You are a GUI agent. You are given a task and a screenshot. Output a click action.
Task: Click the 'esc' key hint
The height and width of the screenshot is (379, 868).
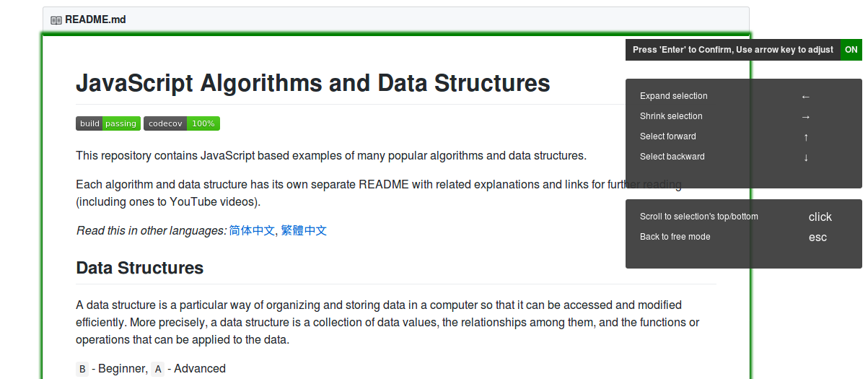pyautogui.click(x=817, y=238)
